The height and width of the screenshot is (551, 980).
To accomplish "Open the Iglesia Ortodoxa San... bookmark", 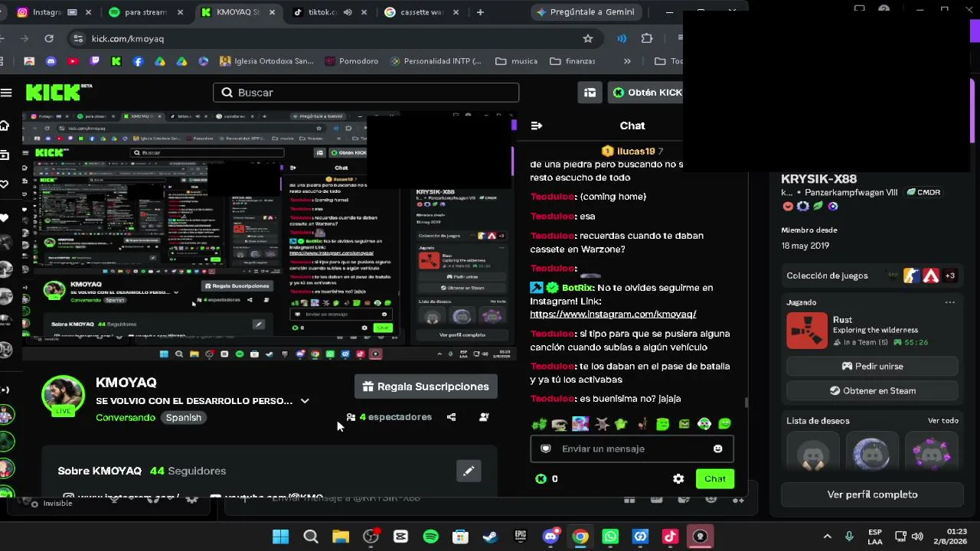I will pyautogui.click(x=266, y=61).
